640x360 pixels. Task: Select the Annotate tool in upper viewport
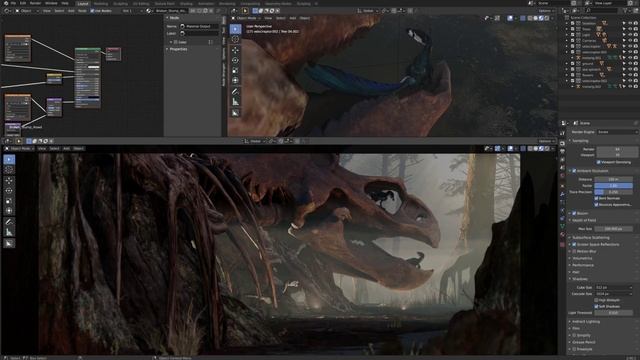pyautogui.click(x=235, y=91)
